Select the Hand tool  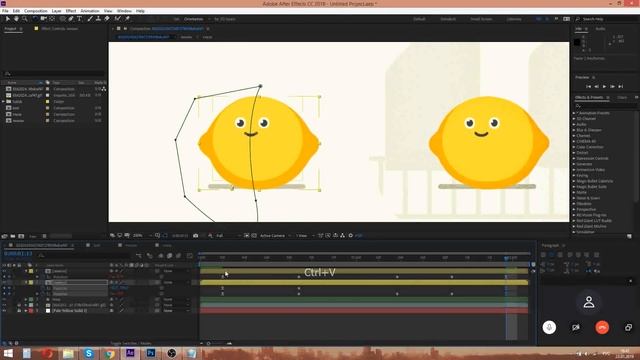(16, 19)
